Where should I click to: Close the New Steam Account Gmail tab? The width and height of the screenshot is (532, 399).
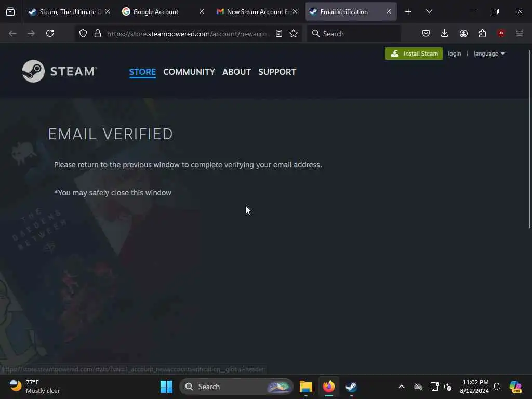pyautogui.click(x=295, y=11)
